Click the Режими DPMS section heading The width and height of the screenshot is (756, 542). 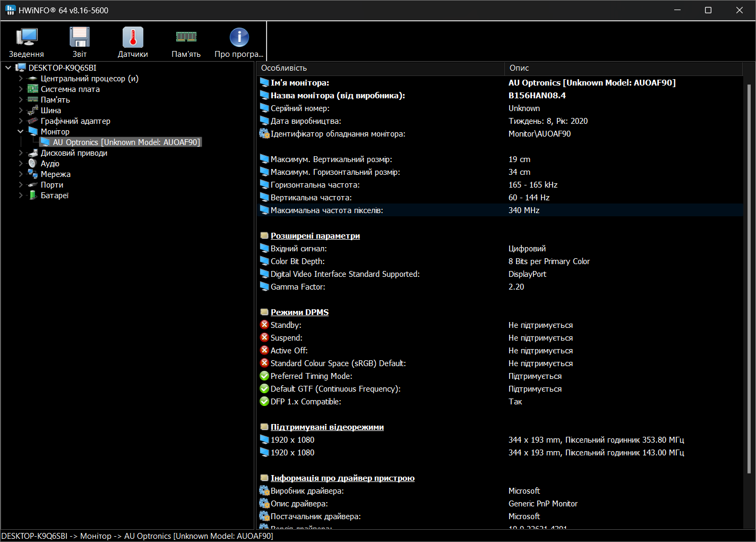tap(299, 312)
